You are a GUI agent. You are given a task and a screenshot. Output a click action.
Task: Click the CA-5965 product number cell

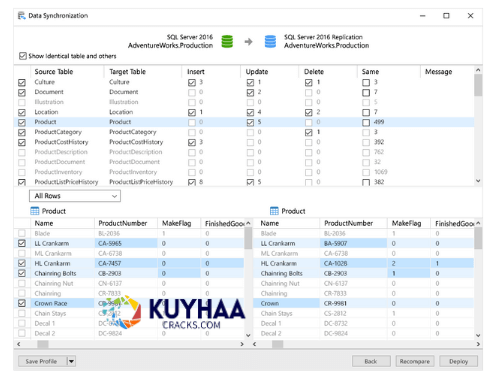click(x=126, y=243)
